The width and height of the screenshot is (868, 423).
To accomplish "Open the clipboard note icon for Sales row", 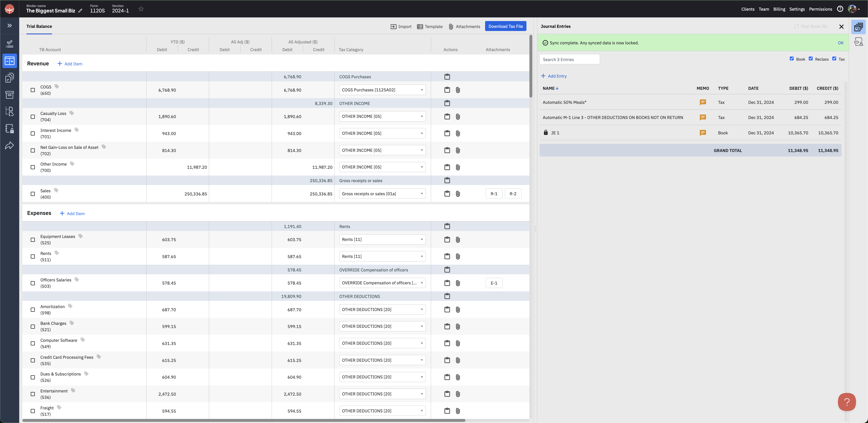I will (447, 194).
